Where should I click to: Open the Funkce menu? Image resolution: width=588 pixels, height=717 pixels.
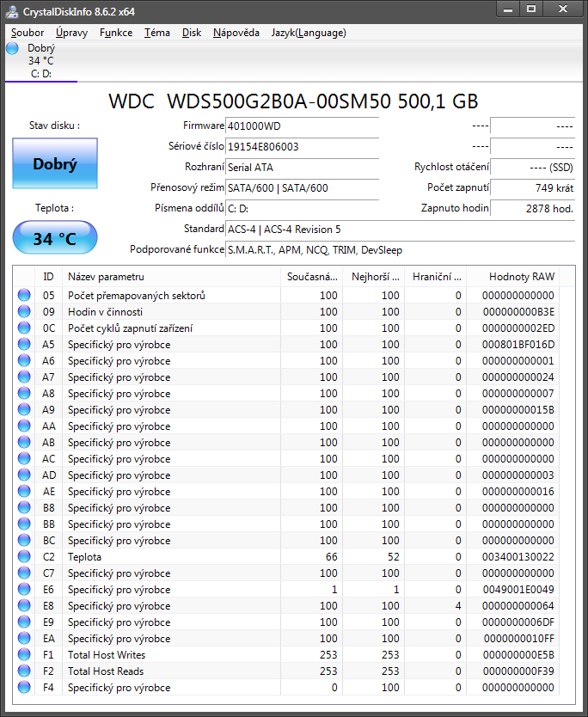coord(116,33)
